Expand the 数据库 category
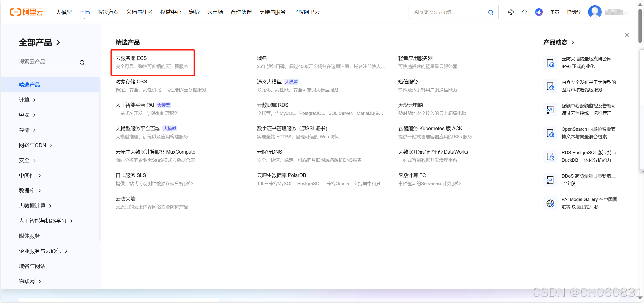The image size is (644, 303). click(x=30, y=191)
